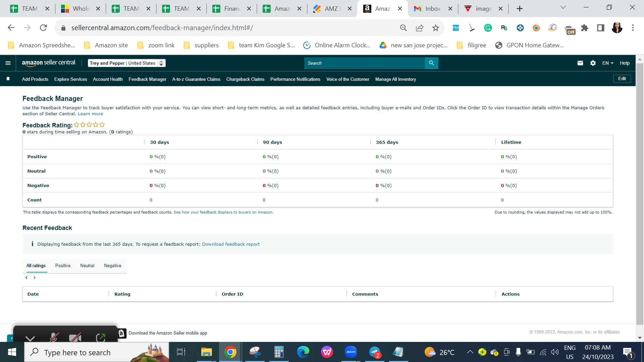
Task: Open the Feedback Manager menu item
Action: click(147, 79)
